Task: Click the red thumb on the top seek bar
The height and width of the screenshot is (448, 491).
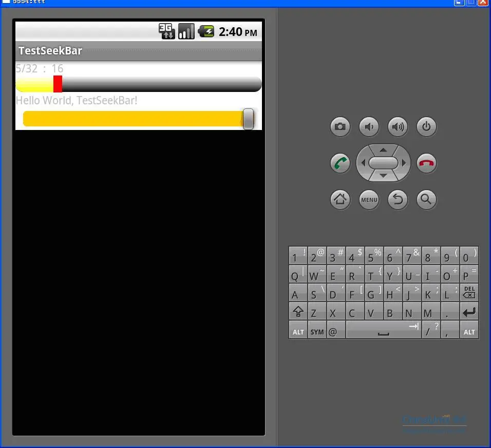Action: coord(58,84)
